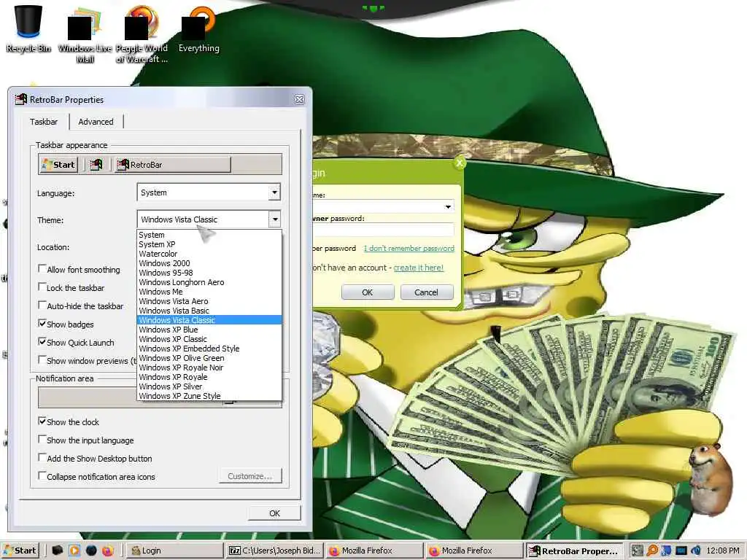Click OK in the Login dialog

pos(368,292)
